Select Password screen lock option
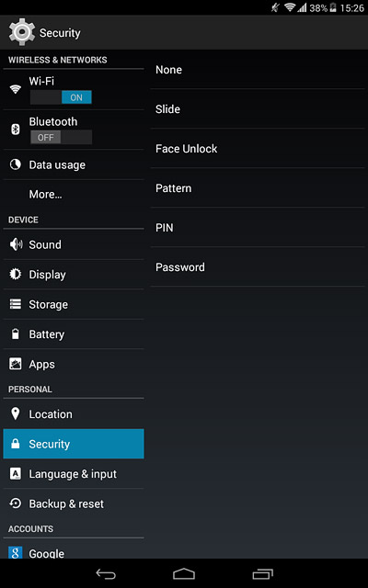 (258, 267)
